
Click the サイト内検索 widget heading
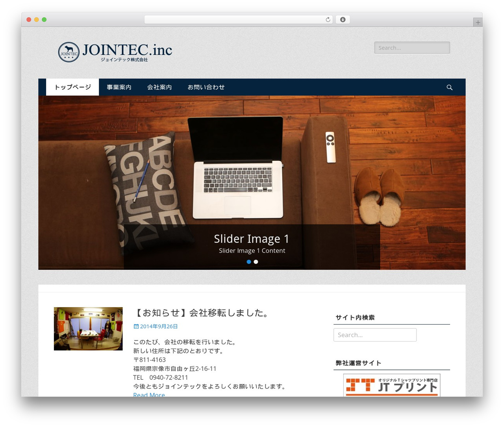pyautogui.click(x=355, y=317)
